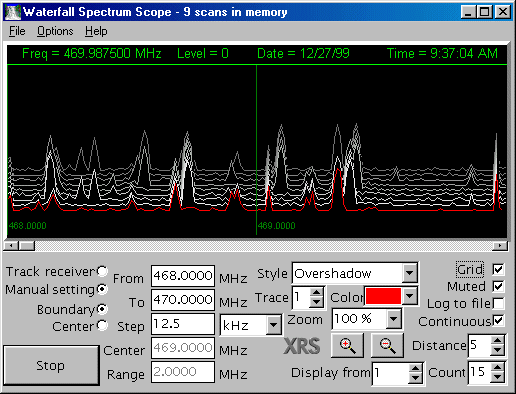Click the Time = 9:37:04 AM readout

442,53
